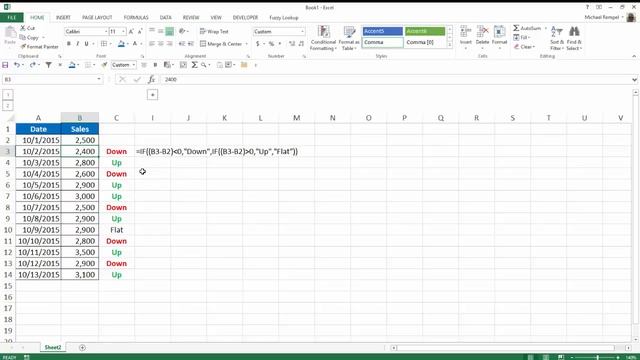The height and width of the screenshot is (360, 640).
Task: Click the Fill button in Editing group
Action: [x=522, y=38]
